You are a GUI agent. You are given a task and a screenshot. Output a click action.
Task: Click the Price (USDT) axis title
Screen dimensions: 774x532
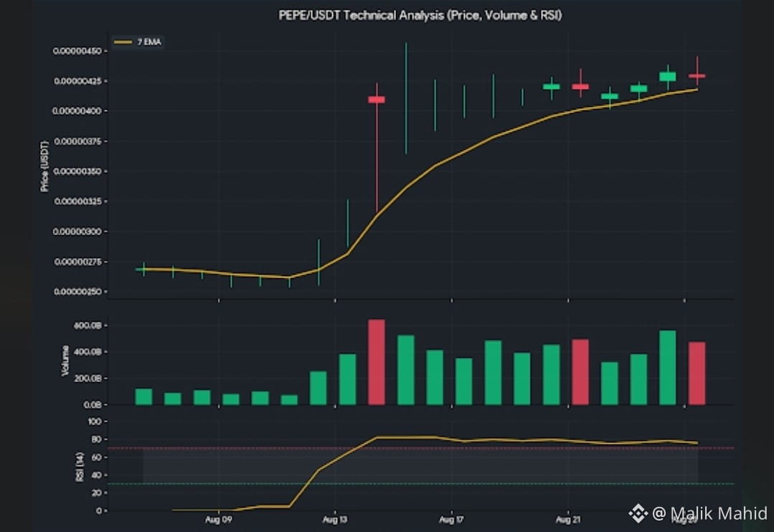(x=44, y=166)
